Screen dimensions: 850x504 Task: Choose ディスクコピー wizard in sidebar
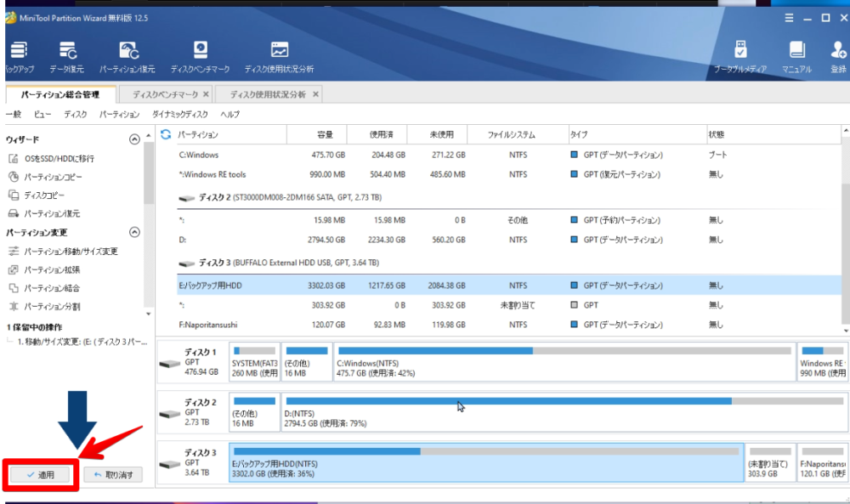click(37, 195)
